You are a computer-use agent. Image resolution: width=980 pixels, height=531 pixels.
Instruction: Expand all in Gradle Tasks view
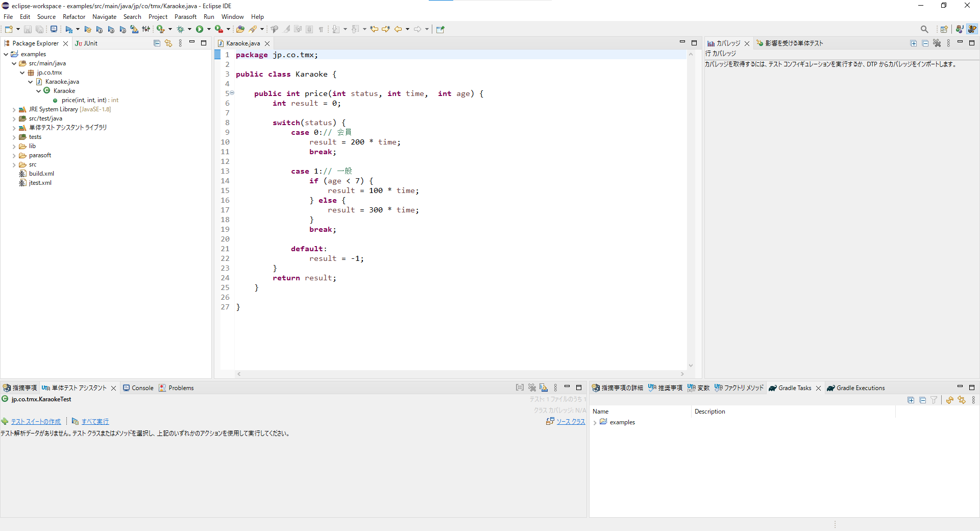pos(911,400)
